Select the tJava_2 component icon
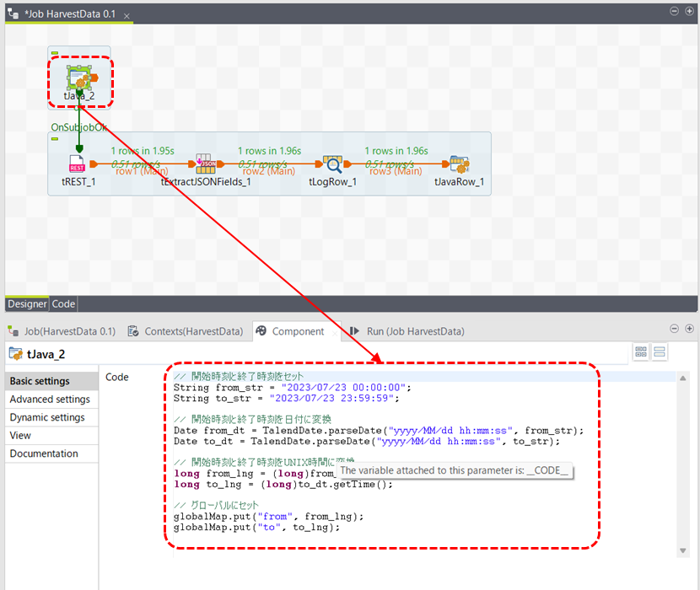 click(79, 78)
